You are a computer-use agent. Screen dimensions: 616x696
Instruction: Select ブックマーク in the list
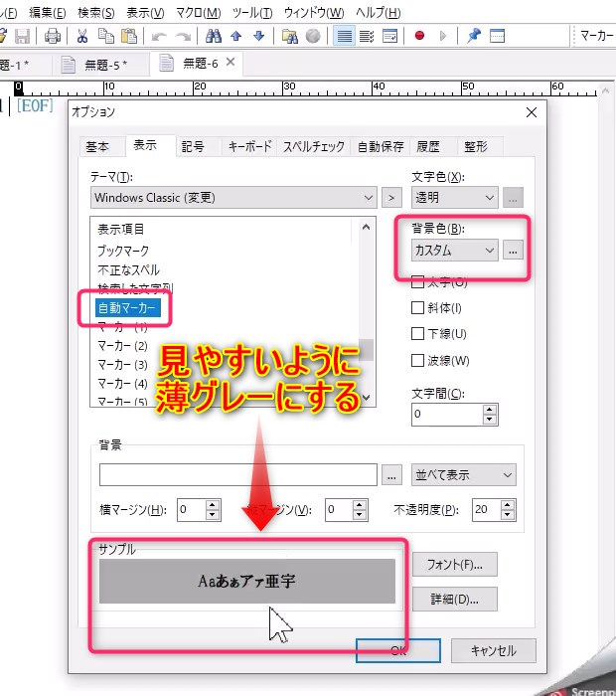tap(123, 251)
